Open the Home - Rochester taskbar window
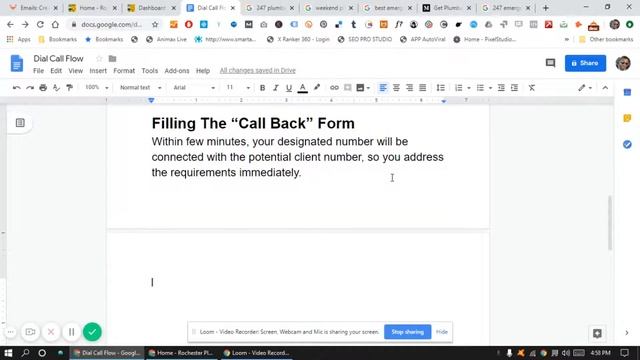 click(x=180, y=353)
